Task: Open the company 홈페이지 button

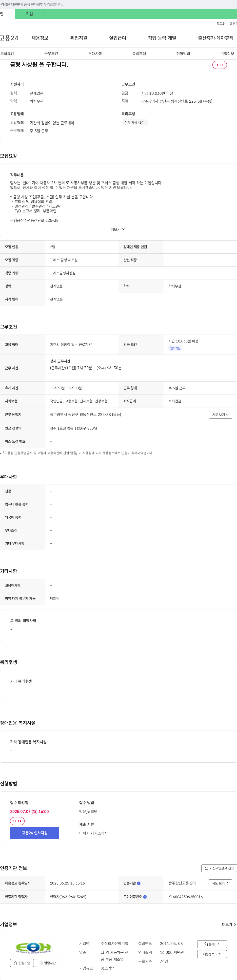Action: coord(212,944)
